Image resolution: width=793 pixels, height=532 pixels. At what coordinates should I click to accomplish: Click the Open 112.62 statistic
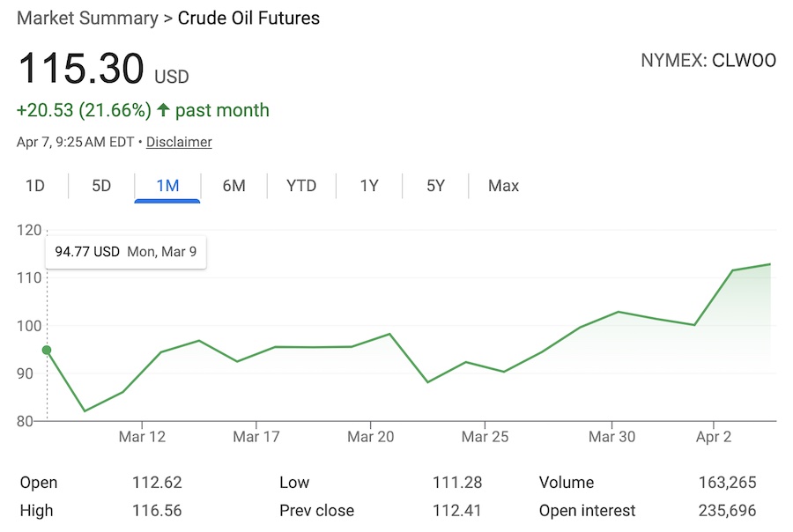pos(158,483)
